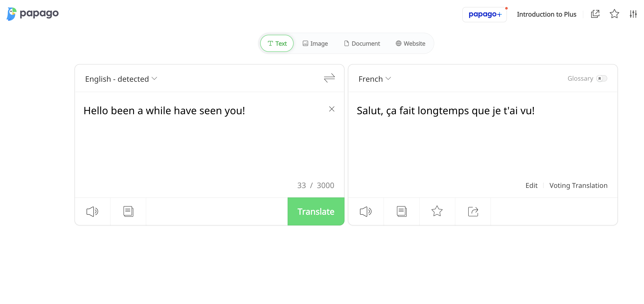Open the external share icon near papago+

point(595,14)
